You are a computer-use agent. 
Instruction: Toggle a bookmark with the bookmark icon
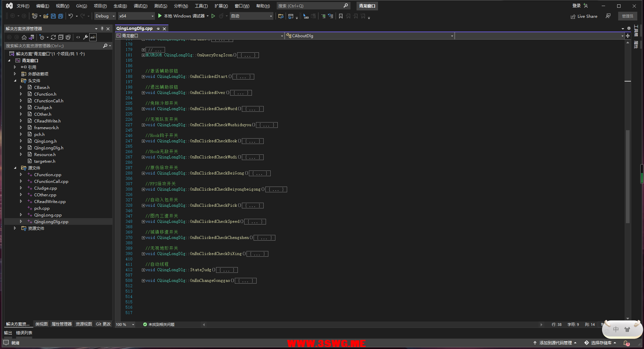coord(341,16)
